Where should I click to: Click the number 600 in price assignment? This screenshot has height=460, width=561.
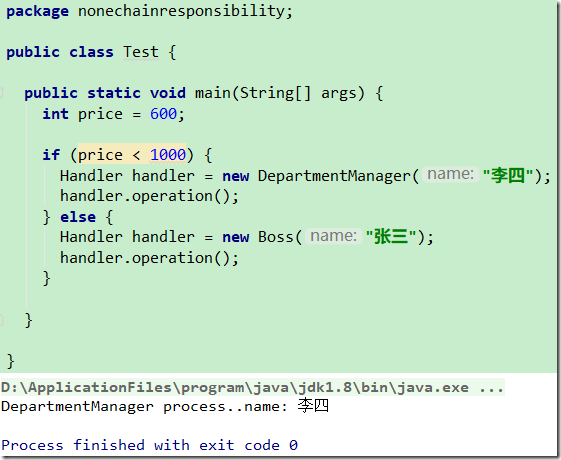[x=163, y=114]
